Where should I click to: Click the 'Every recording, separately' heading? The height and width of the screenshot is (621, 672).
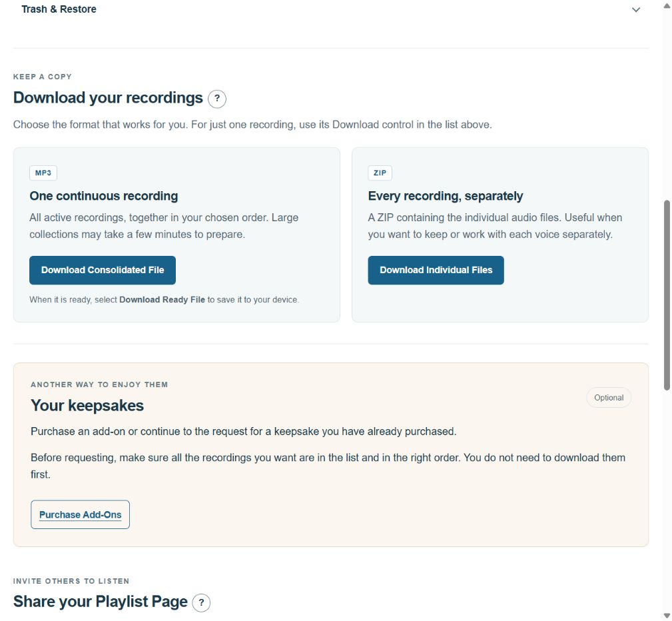click(446, 196)
